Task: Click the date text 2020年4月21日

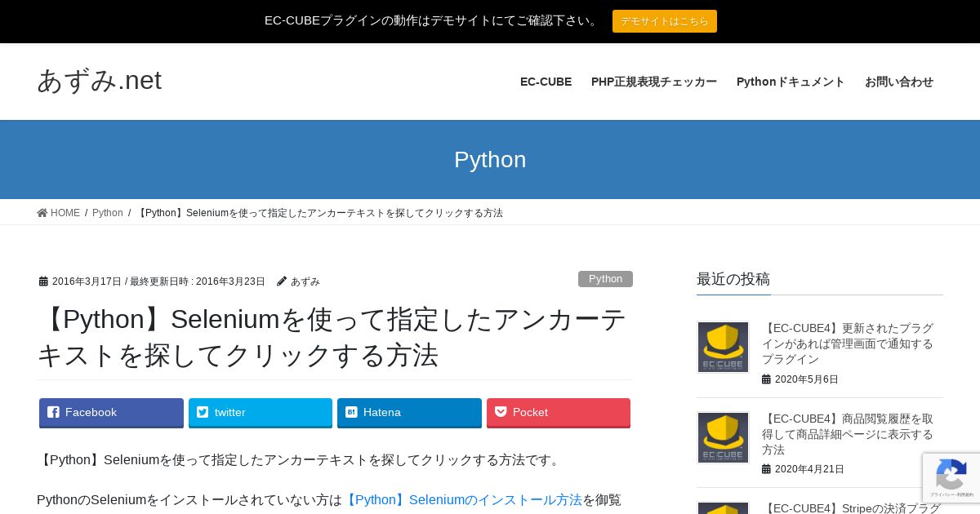Action: tap(809, 469)
